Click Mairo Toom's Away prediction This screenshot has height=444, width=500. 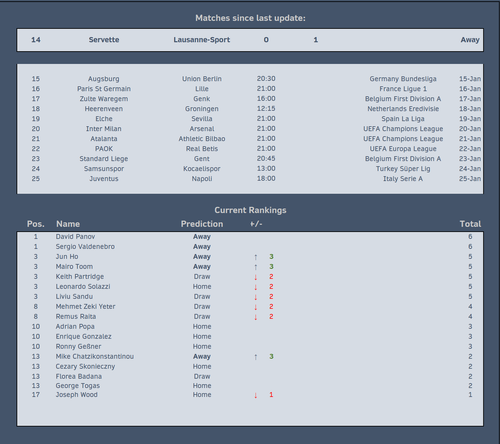(x=202, y=267)
